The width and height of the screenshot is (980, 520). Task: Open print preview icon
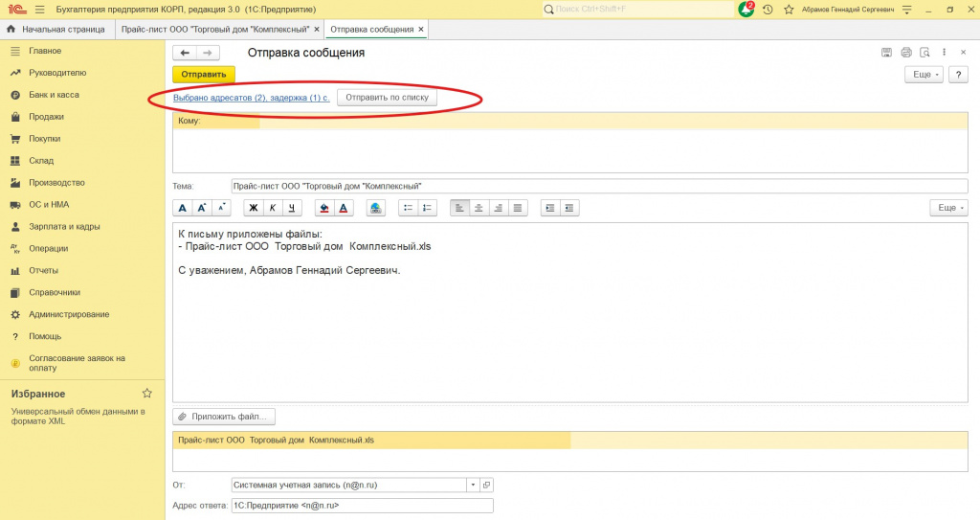pos(925,53)
